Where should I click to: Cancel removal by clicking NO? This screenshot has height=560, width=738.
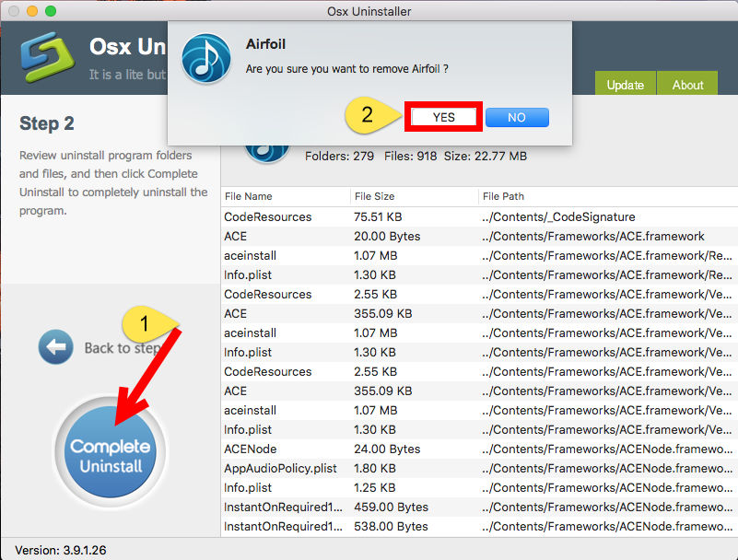coord(516,117)
